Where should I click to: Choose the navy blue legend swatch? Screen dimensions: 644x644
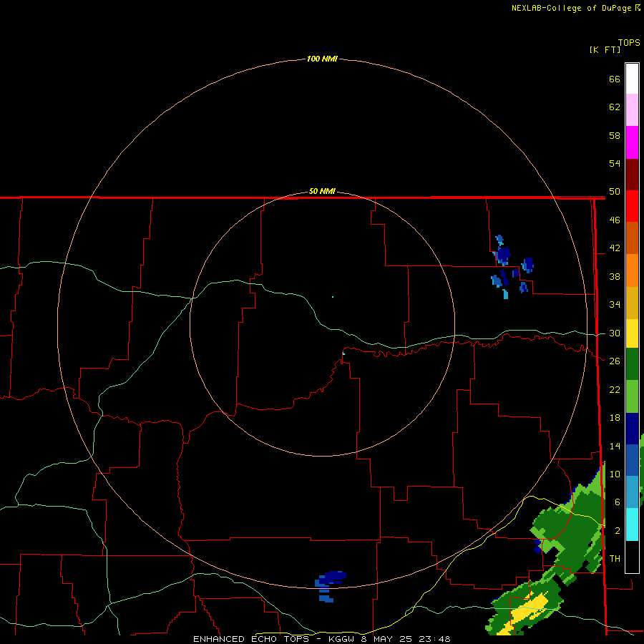tap(632, 429)
